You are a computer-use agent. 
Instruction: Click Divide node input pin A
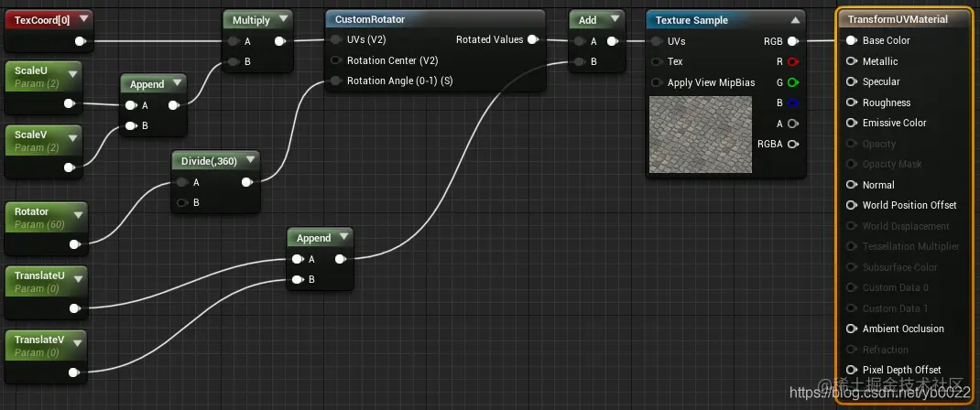pyautogui.click(x=182, y=182)
